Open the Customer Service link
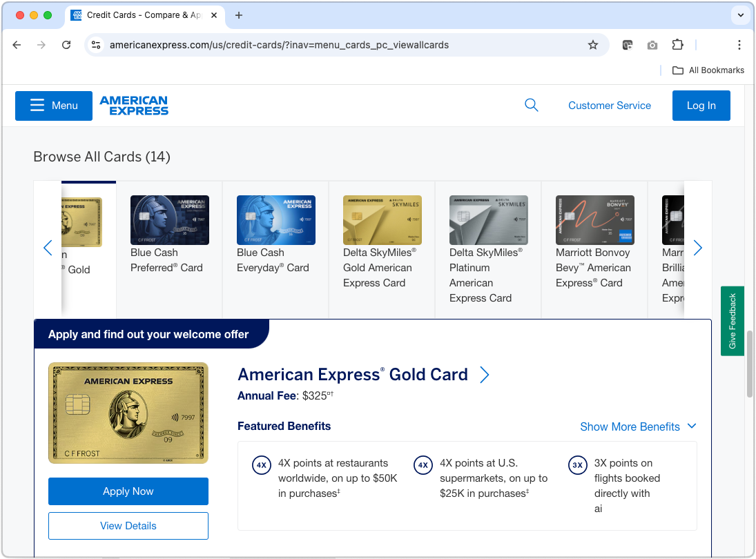 610,106
